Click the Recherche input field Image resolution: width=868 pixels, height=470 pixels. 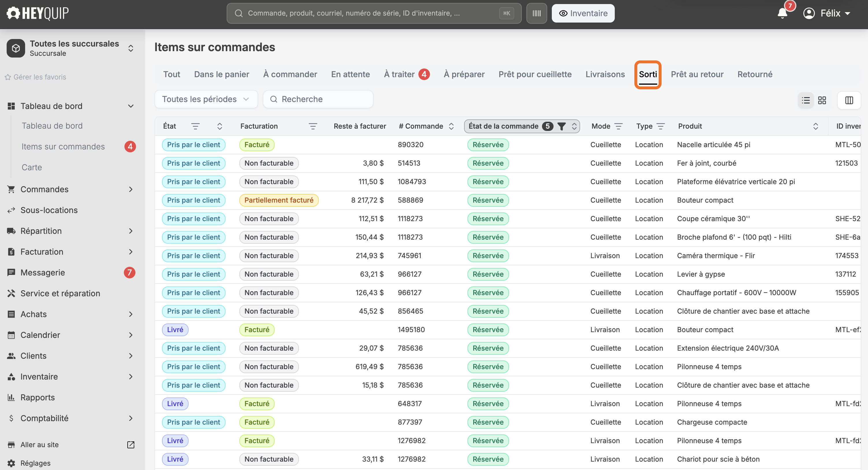[318, 99]
